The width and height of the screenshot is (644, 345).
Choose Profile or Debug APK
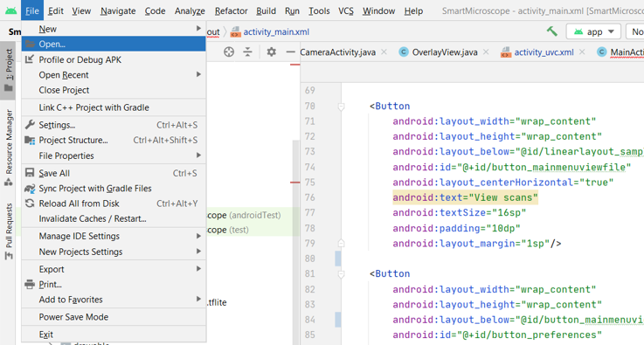pyautogui.click(x=114, y=59)
